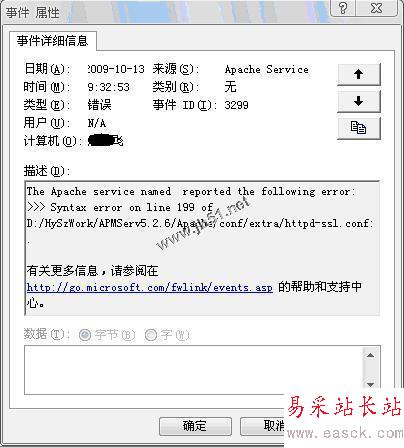Viewport: 404px width, 448px height.
Task: Click the time value 9:32:53
Action: (x=109, y=87)
